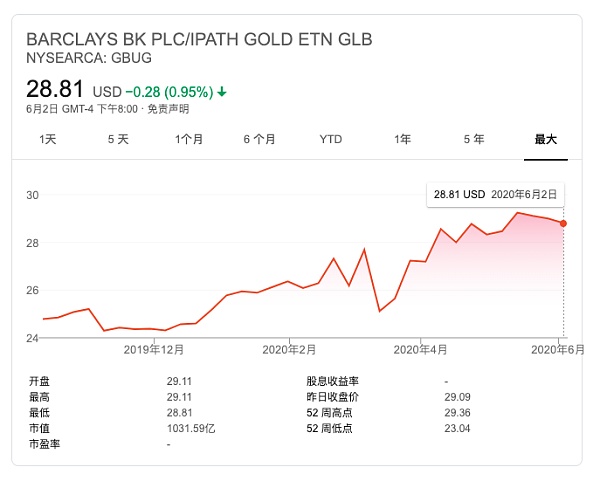
Task: Select the 最大 range tab
Action: pos(545,139)
